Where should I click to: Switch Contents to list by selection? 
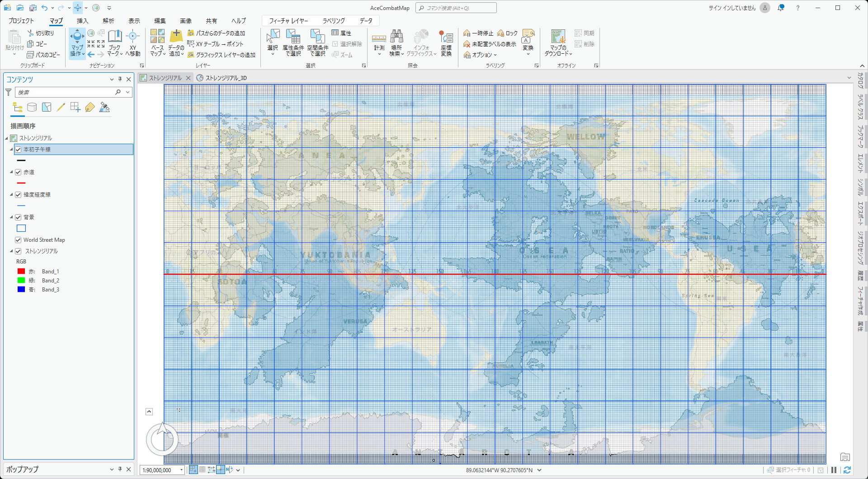tap(47, 108)
